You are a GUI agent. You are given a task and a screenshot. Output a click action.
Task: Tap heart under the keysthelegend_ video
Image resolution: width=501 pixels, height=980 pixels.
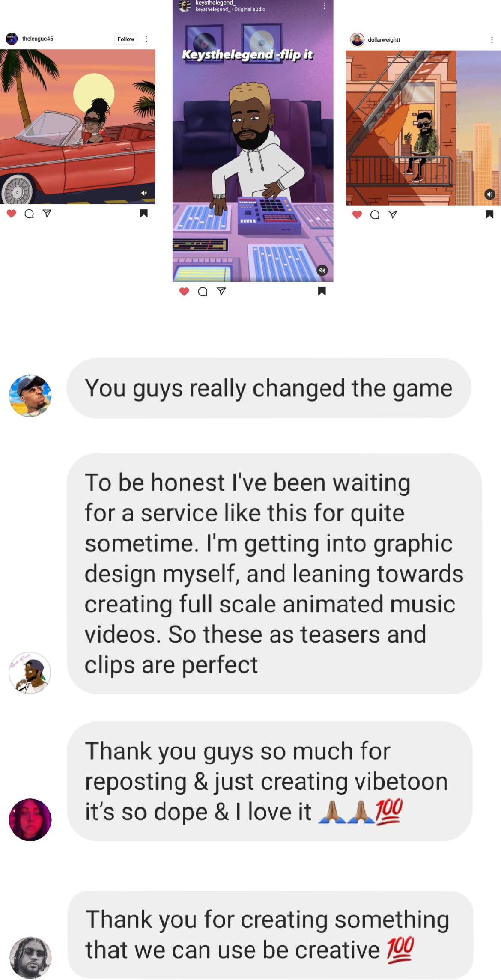[184, 292]
